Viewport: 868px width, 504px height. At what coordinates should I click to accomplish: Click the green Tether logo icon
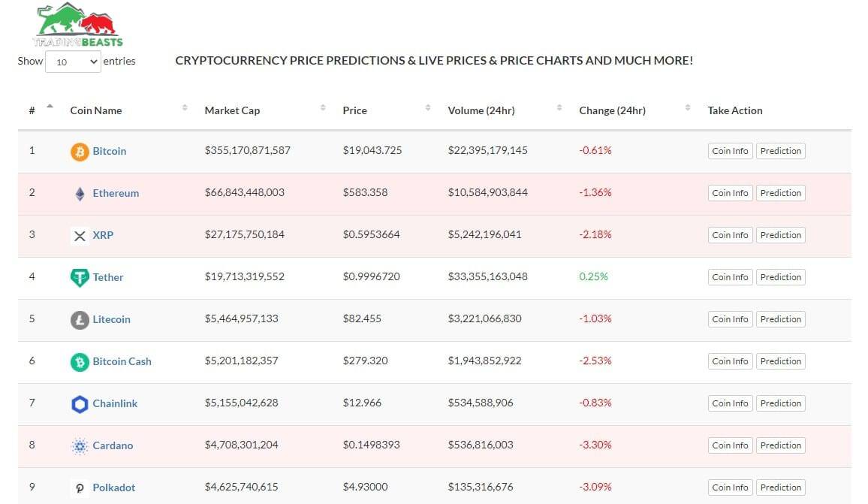coord(79,276)
